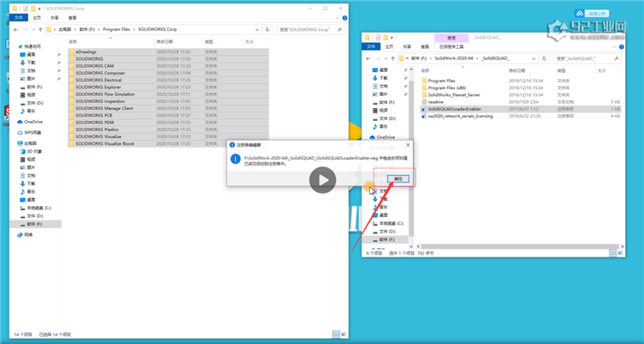
Task: Select the eDrawings folder icon
Action: pyautogui.click(x=71, y=51)
